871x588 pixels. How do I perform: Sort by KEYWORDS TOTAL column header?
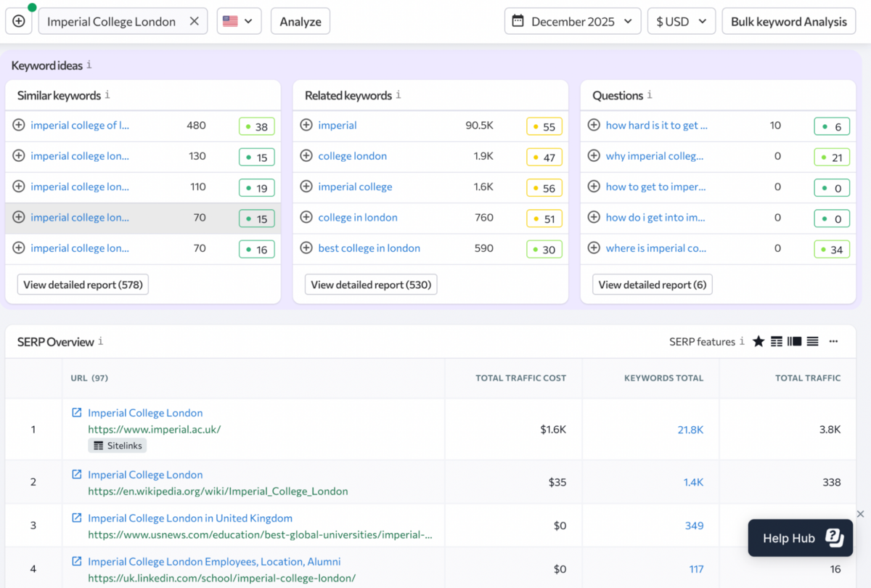pyautogui.click(x=663, y=377)
